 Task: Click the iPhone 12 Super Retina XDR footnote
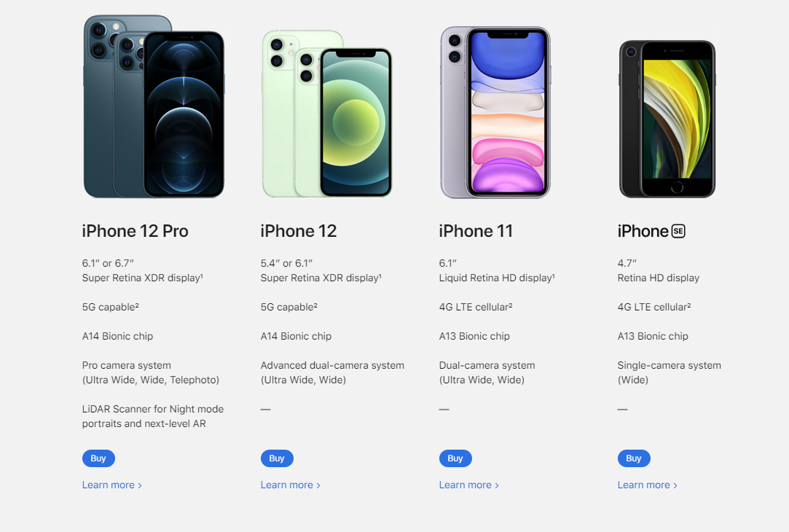click(380, 275)
